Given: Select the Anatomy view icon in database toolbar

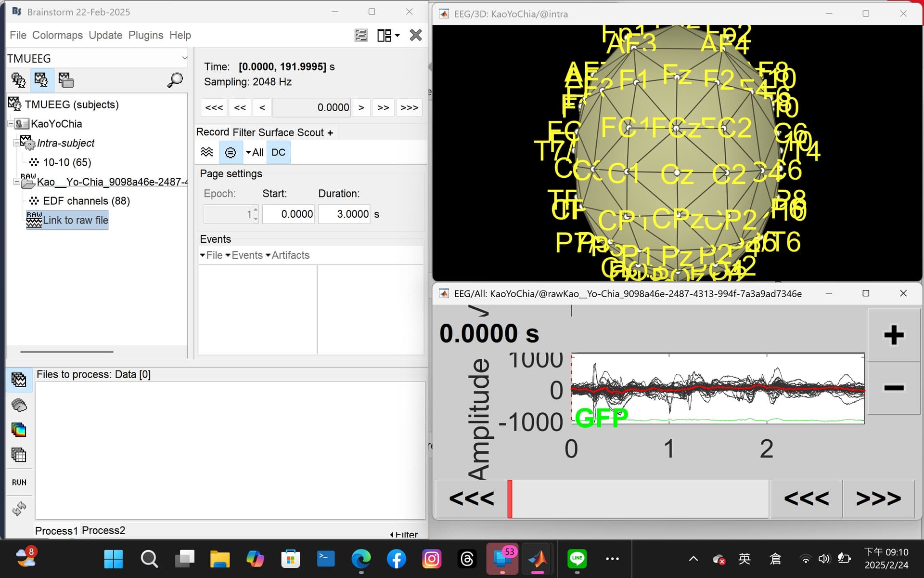Looking at the screenshot, I should tap(18, 80).
